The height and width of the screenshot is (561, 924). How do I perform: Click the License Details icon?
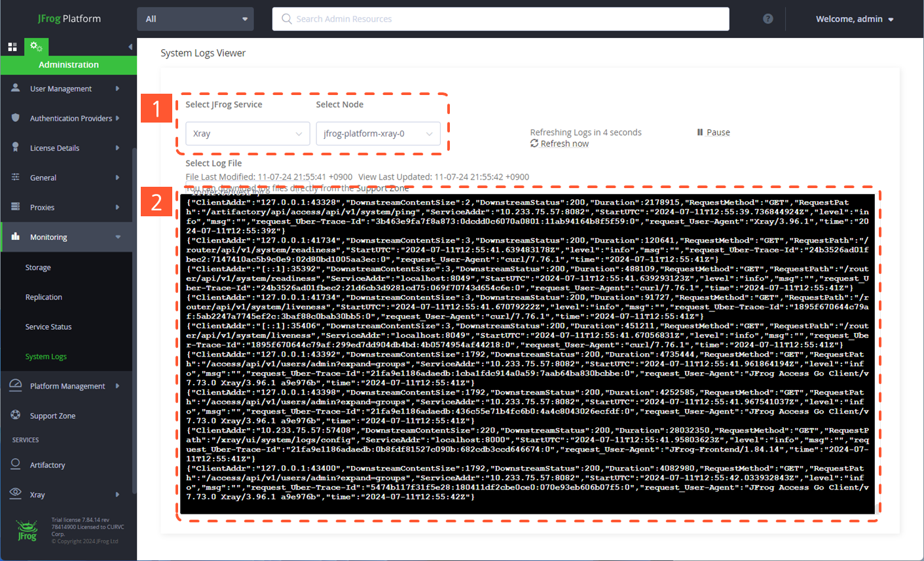16,147
